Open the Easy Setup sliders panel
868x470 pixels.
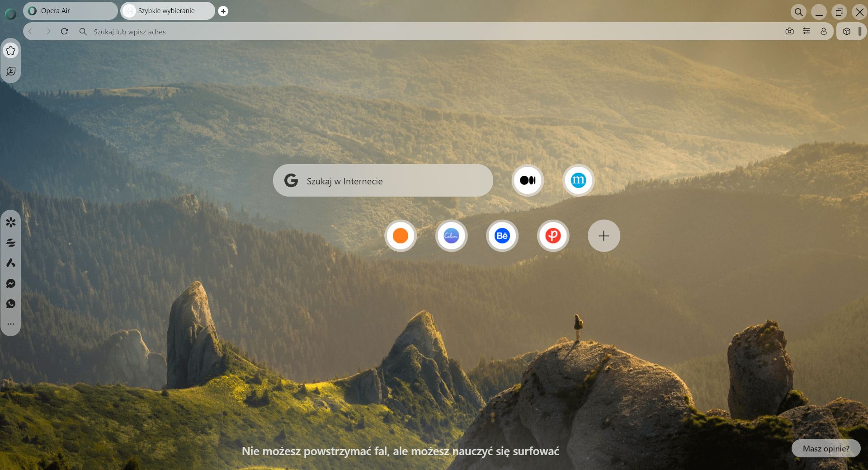coord(807,31)
